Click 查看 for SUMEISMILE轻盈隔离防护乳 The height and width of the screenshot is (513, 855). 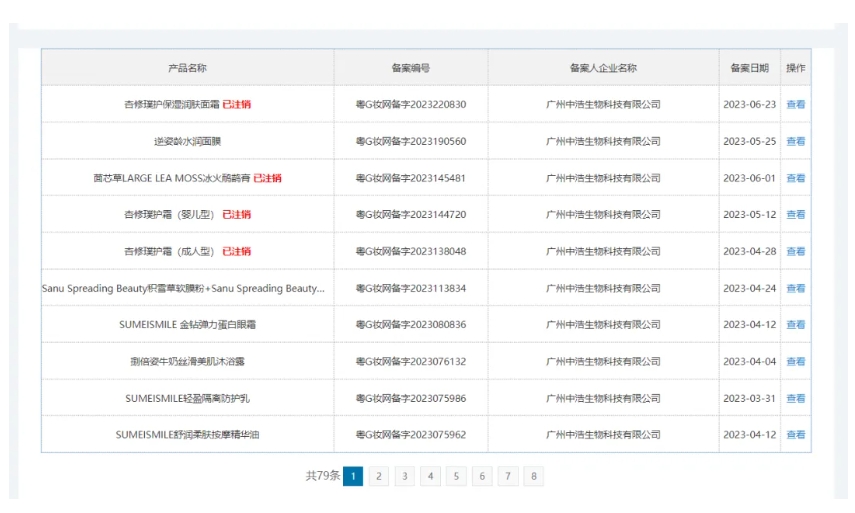point(796,399)
